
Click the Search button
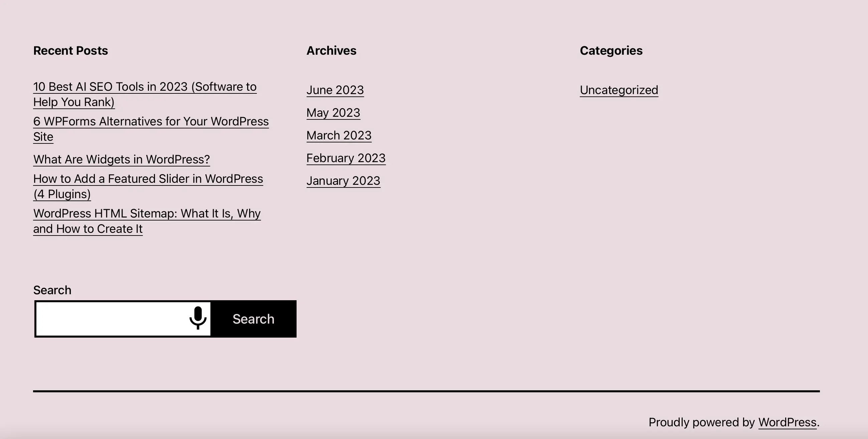tap(254, 319)
